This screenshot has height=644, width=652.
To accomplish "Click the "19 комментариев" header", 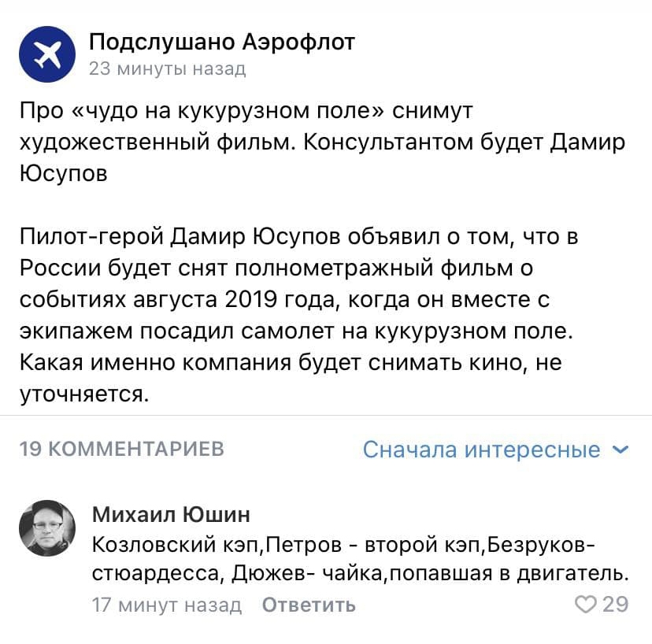I will pos(121,449).
